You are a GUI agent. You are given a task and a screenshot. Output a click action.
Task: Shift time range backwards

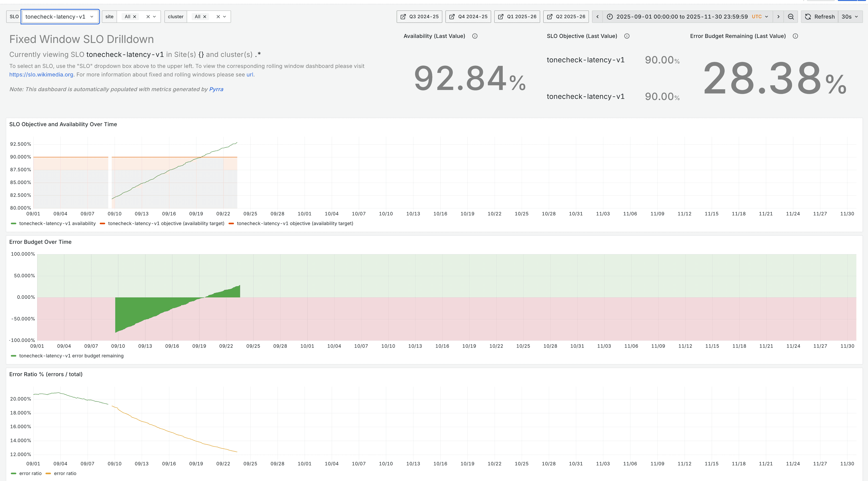click(597, 16)
